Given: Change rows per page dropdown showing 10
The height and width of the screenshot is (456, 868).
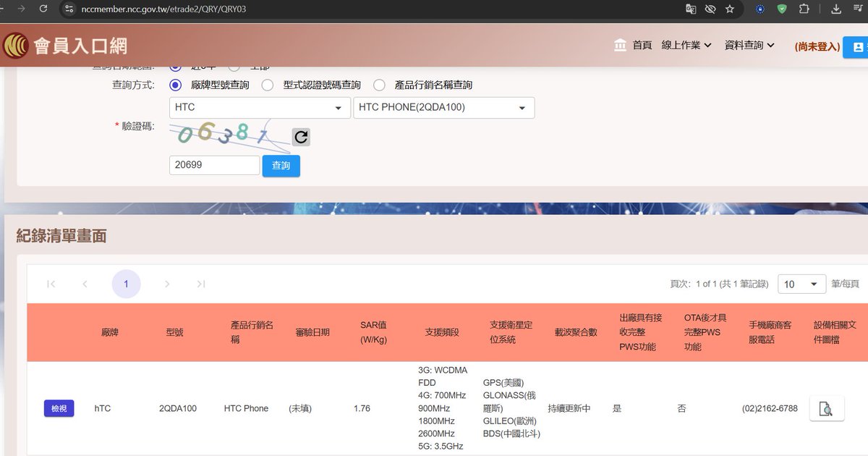Looking at the screenshot, I should click(x=801, y=284).
